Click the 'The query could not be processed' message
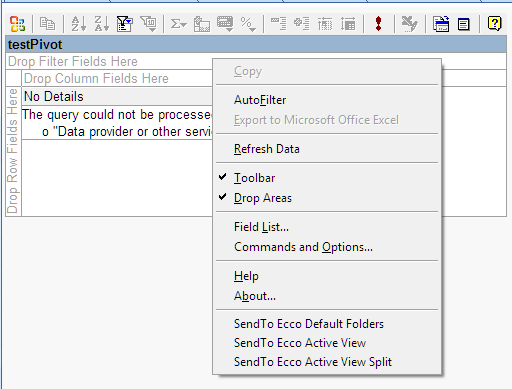Viewport: 512px width, 389px height. point(117,114)
